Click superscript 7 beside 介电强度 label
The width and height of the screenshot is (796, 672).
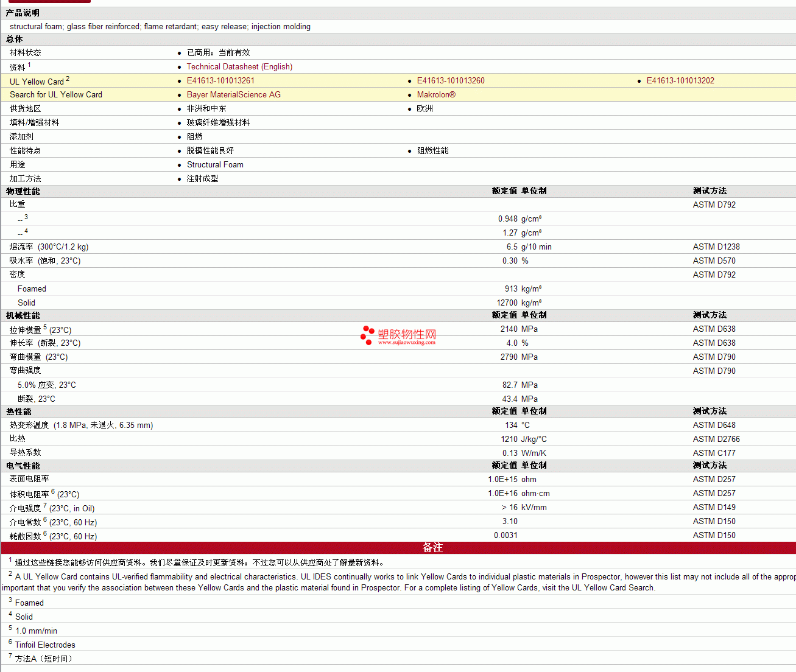pos(45,505)
